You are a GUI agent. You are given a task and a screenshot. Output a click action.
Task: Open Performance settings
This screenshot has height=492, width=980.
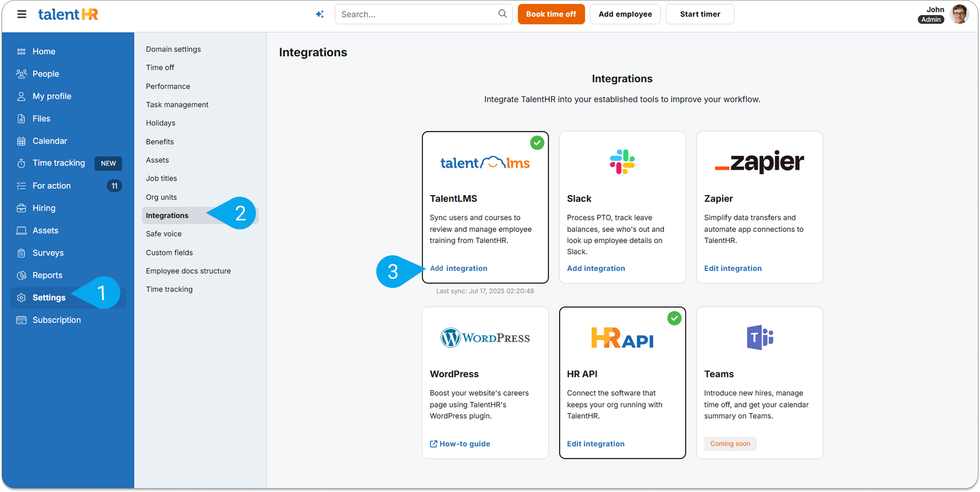pos(168,86)
